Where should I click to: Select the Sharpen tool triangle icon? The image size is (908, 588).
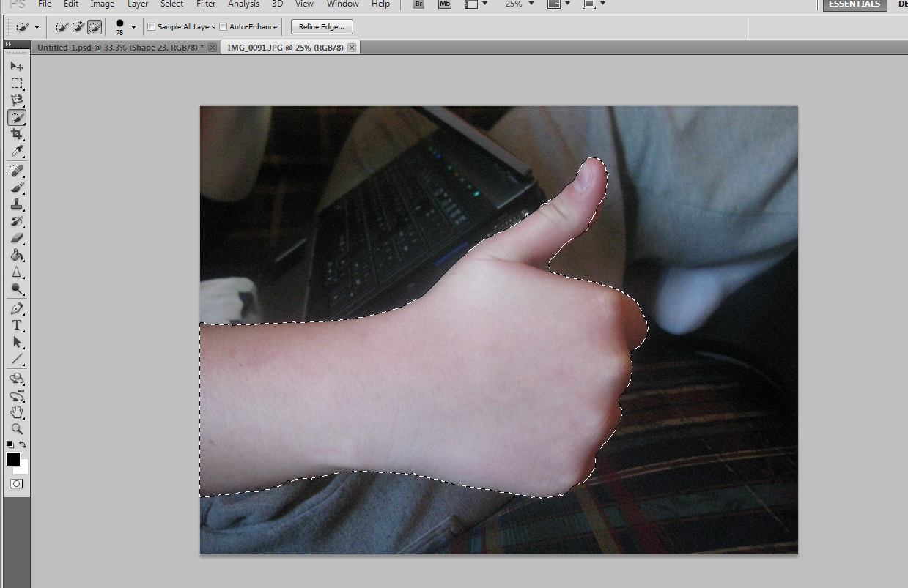point(17,272)
